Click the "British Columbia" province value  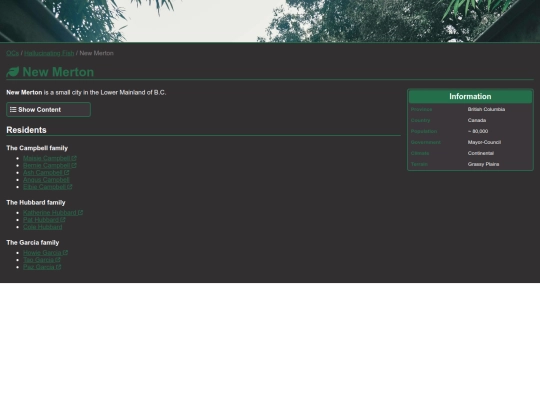point(486,109)
